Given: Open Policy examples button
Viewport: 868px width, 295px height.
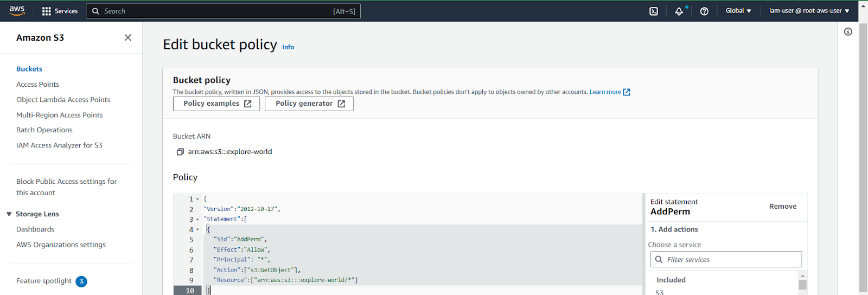Looking at the screenshot, I should click(216, 104).
